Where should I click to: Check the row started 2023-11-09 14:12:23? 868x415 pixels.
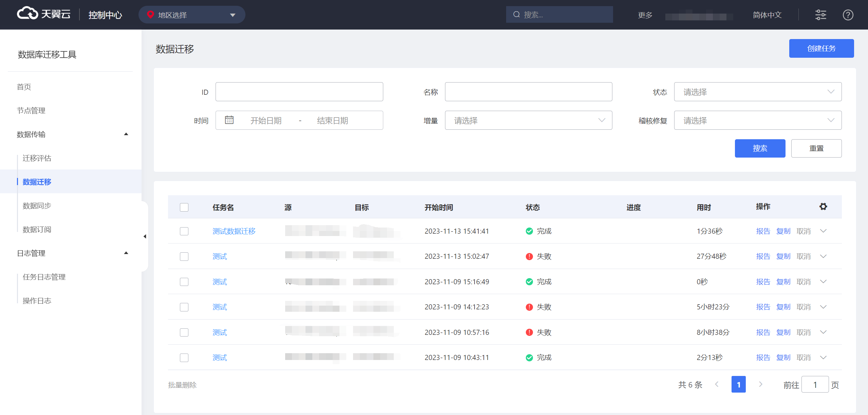(184, 307)
